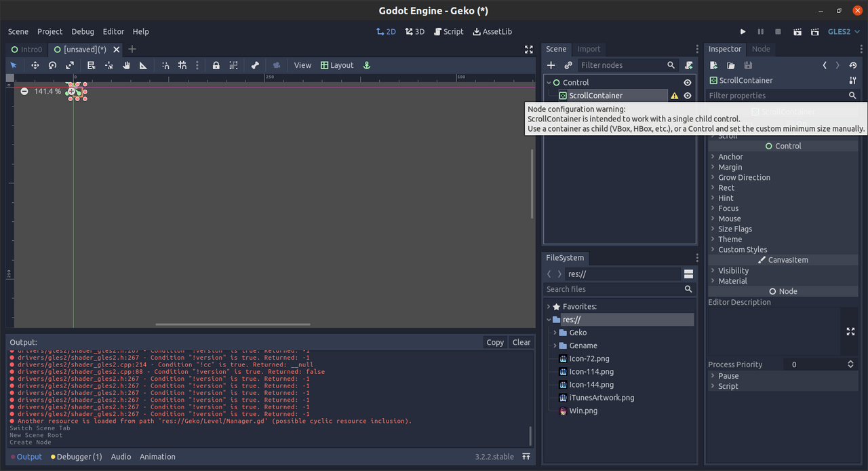868x471 pixels.
Task: Play a custom scene
Action: [x=814, y=31]
